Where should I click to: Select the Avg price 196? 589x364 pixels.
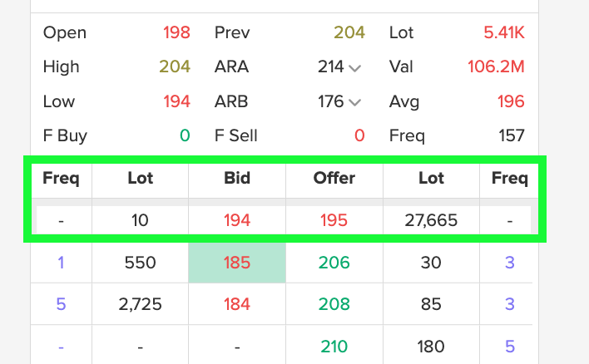pyautogui.click(x=512, y=101)
